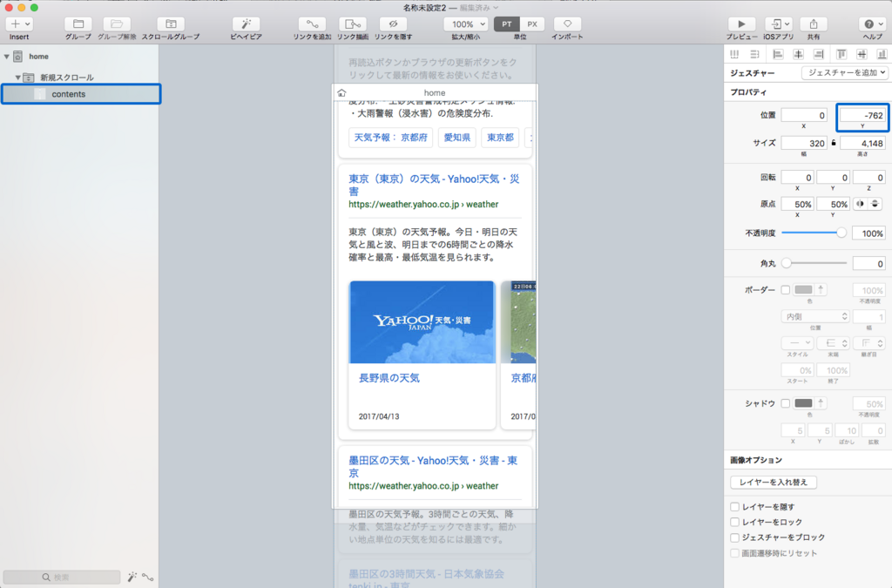Open border line join dropdown
The width and height of the screenshot is (892, 588).
(869, 342)
